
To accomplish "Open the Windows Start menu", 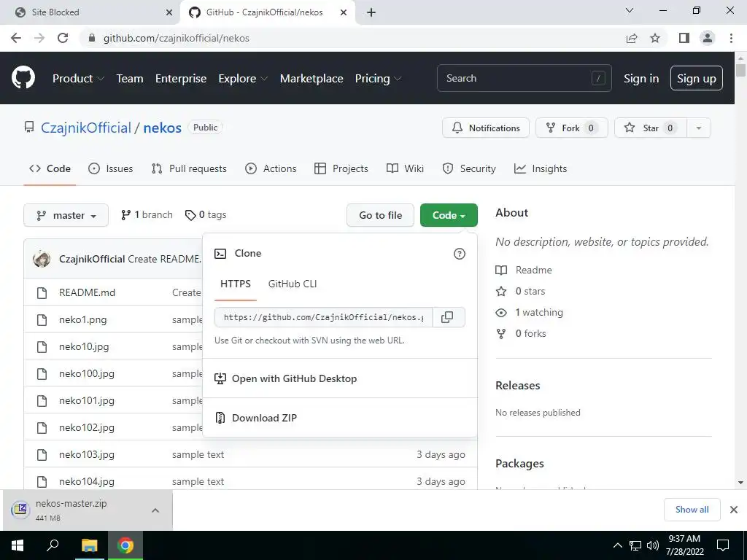I will click(x=18, y=545).
